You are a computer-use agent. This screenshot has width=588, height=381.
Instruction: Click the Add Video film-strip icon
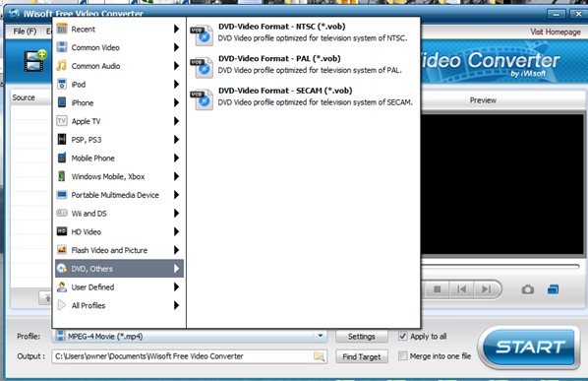(34, 61)
